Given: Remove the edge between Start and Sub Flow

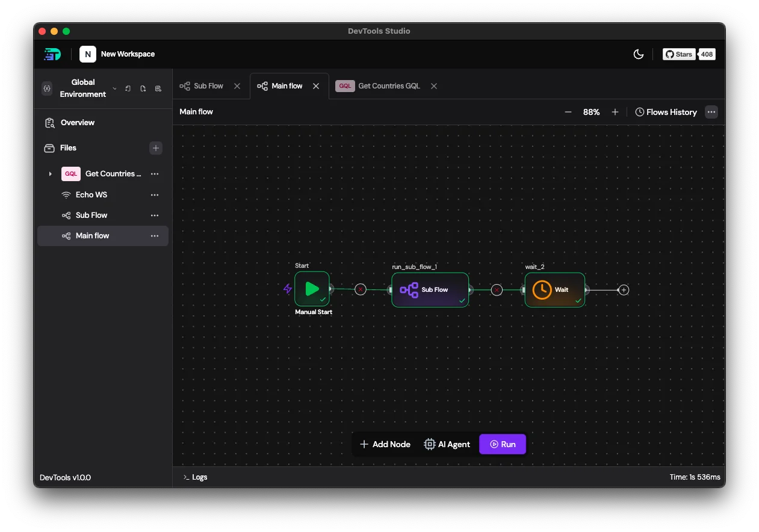Looking at the screenshot, I should tap(361, 289).
